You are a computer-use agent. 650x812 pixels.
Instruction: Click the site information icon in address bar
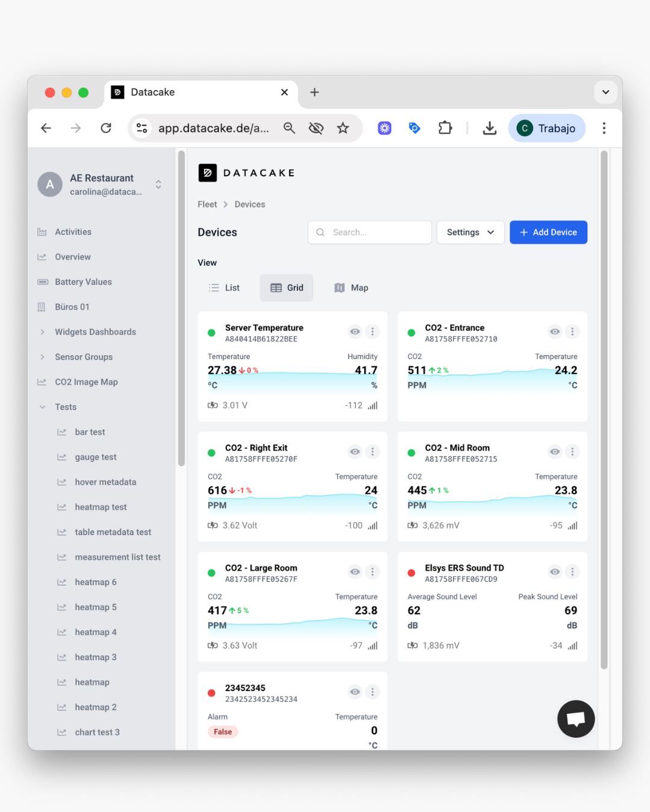[142, 128]
